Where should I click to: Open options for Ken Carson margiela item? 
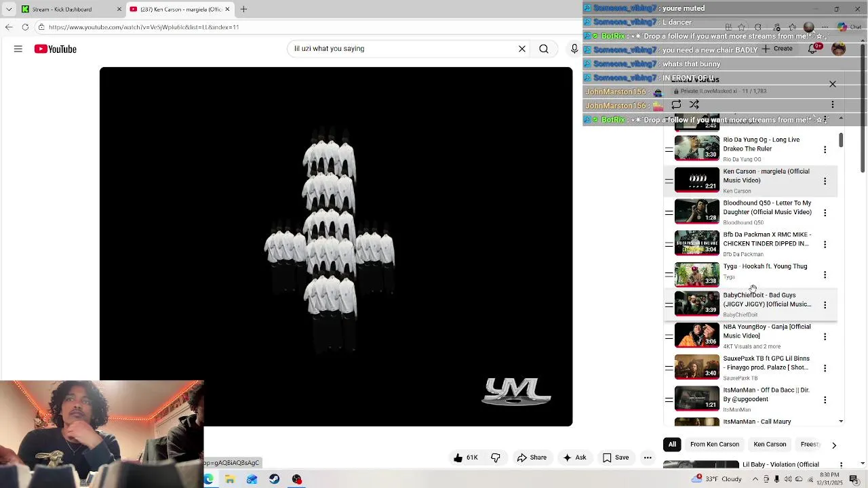pos(825,181)
